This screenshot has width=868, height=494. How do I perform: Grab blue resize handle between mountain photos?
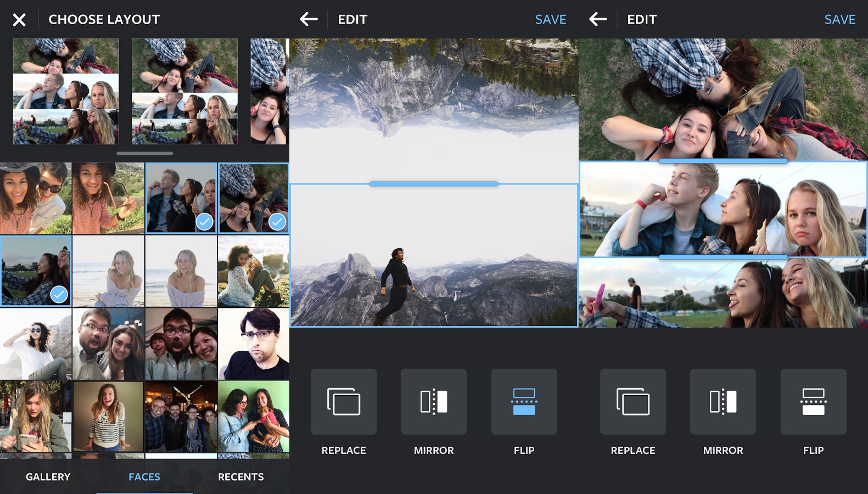[434, 184]
